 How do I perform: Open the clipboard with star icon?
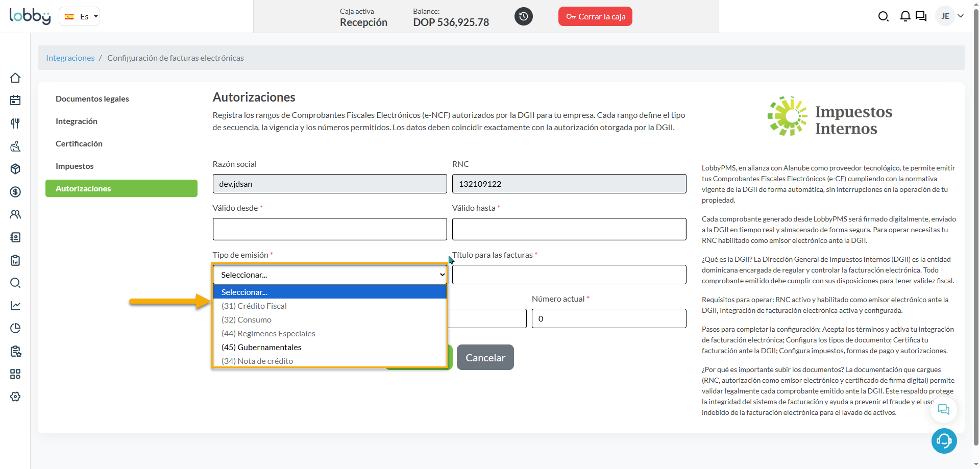(15, 351)
